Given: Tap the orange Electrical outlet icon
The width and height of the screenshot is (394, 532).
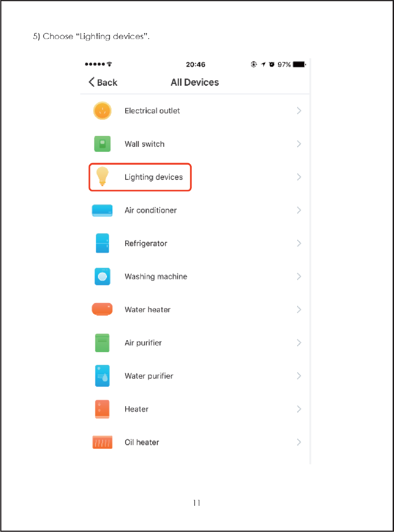Looking at the screenshot, I should coord(102,111).
